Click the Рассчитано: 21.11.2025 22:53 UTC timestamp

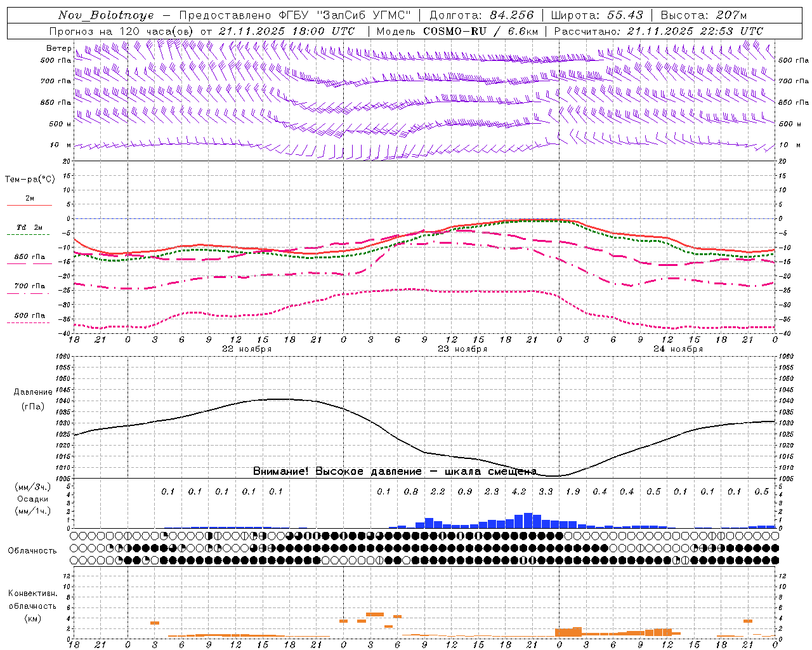click(658, 31)
